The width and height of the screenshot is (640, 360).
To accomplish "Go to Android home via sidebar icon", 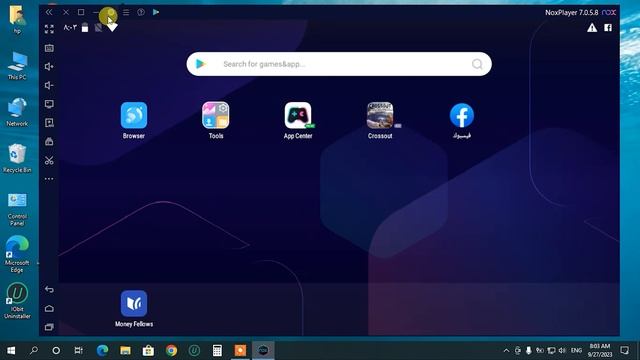I will pyautogui.click(x=49, y=308).
